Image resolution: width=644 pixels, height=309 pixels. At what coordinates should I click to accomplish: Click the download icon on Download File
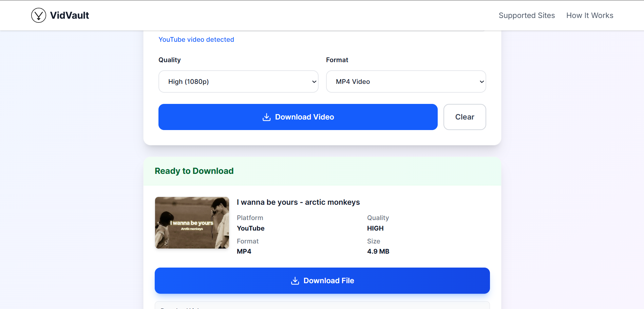pyautogui.click(x=295, y=281)
